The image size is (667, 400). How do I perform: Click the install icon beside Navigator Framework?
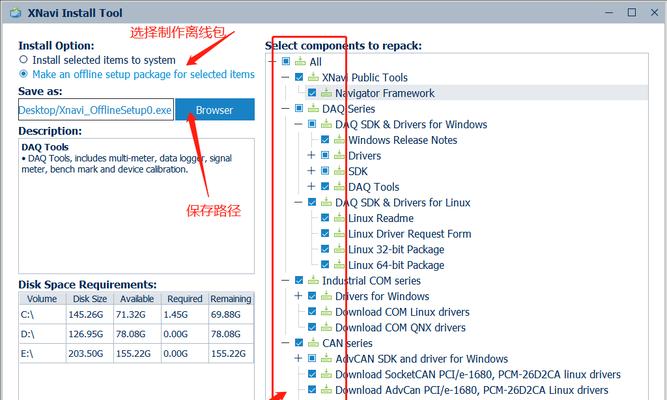(x=326, y=93)
